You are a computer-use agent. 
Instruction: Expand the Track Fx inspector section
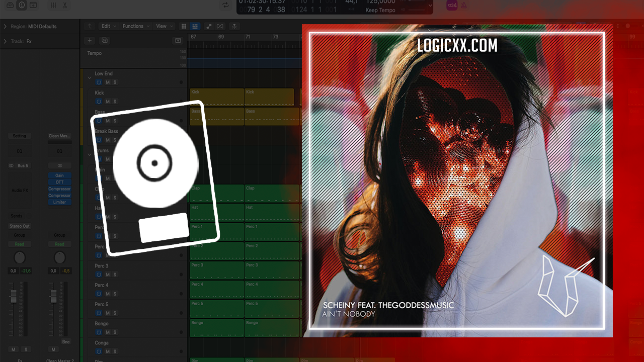5,41
